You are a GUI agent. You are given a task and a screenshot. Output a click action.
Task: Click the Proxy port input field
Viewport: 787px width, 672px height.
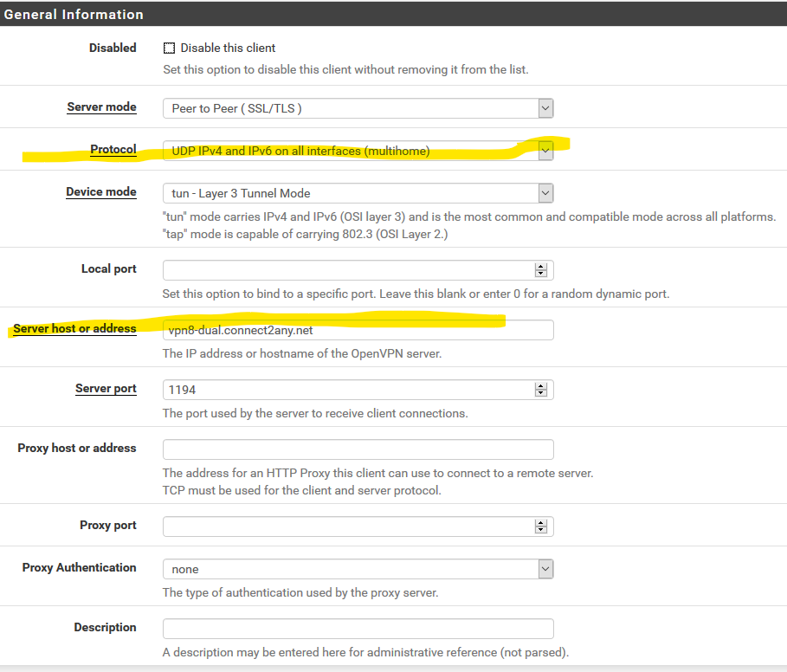(x=346, y=526)
